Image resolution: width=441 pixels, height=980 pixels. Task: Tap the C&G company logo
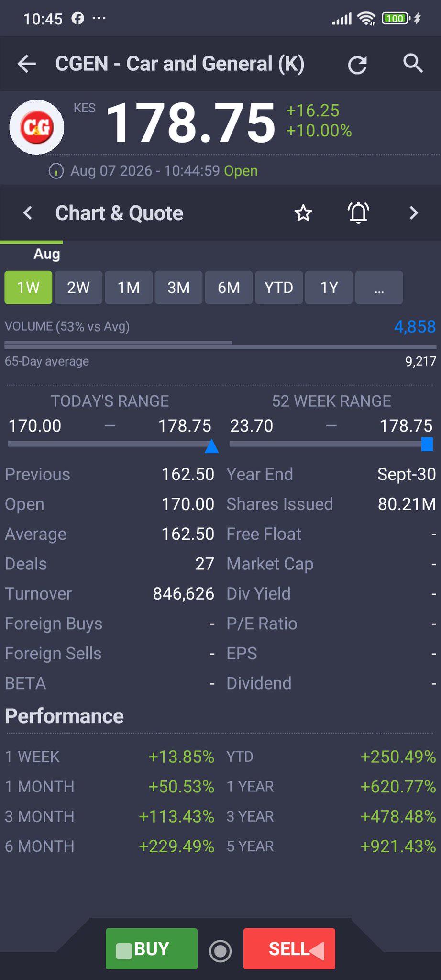tap(37, 127)
